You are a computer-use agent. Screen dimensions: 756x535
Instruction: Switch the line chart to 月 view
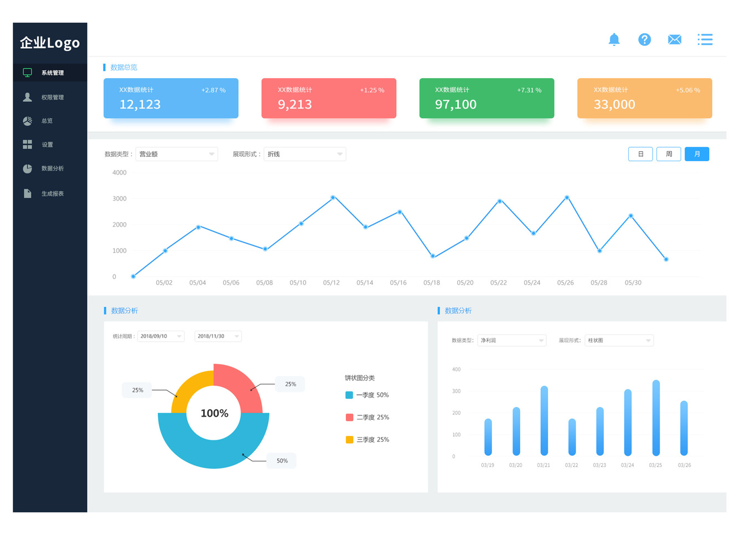[697, 154]
